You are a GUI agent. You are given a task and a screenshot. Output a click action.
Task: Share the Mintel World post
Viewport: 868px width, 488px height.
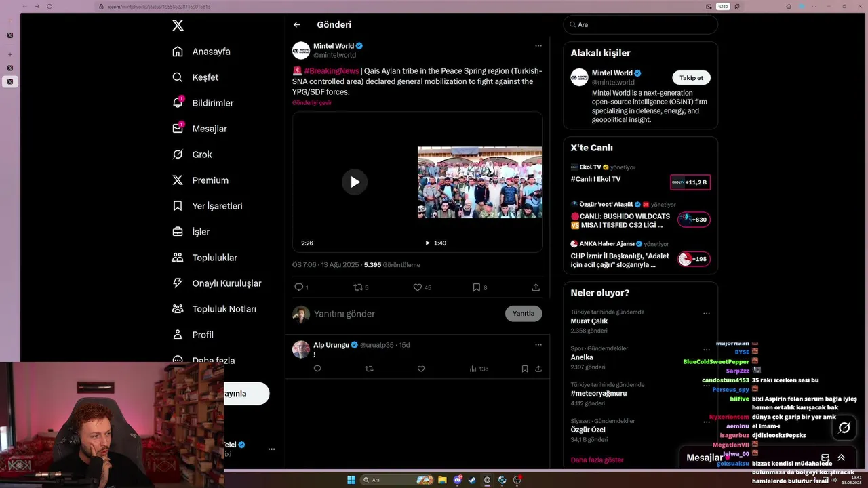click(x=536, y=287)
